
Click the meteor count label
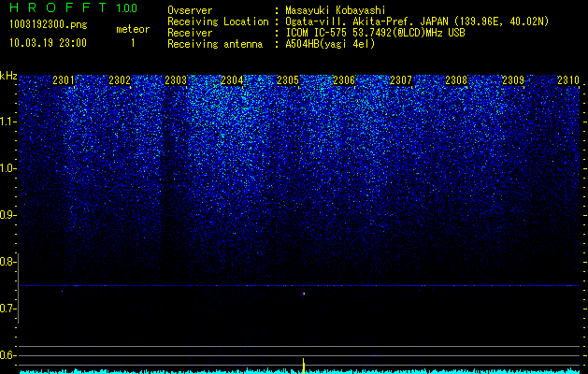pyautogui.click(x=133, y=29)
